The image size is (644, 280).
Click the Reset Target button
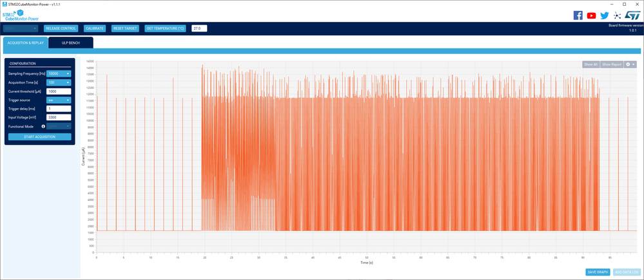(x=125, y=28)
